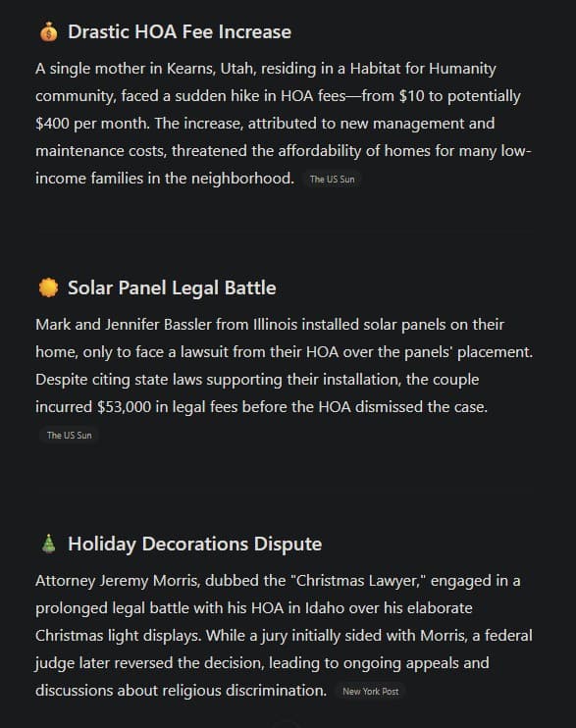The height and width of the screenshot is (728, 576).
Task: Click the sun emoji beside Solar Panel heading
Action: point(48,287)
